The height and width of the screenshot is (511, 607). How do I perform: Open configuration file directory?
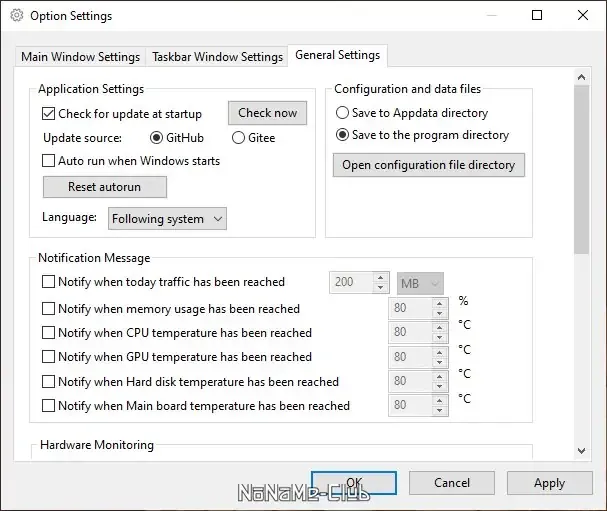[x=428, y=165]
